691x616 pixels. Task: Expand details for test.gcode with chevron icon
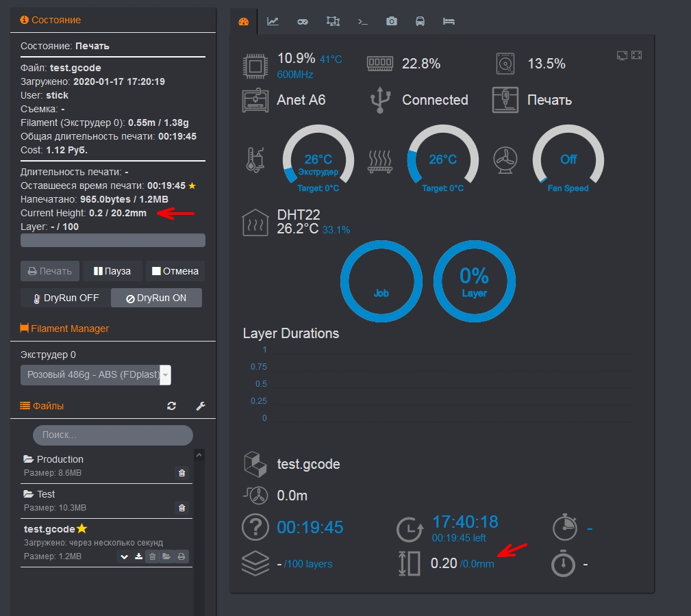125,556
